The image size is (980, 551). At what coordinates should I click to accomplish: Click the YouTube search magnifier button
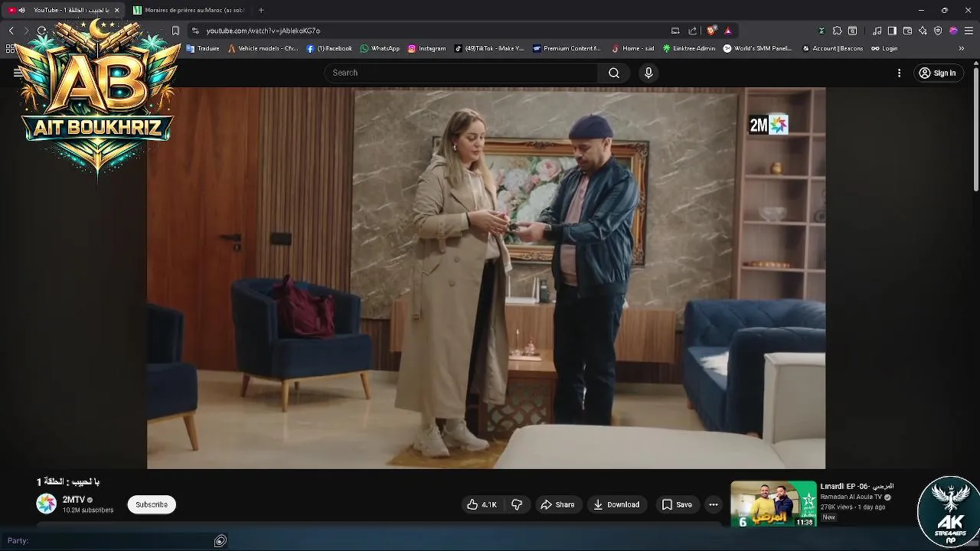614,73
